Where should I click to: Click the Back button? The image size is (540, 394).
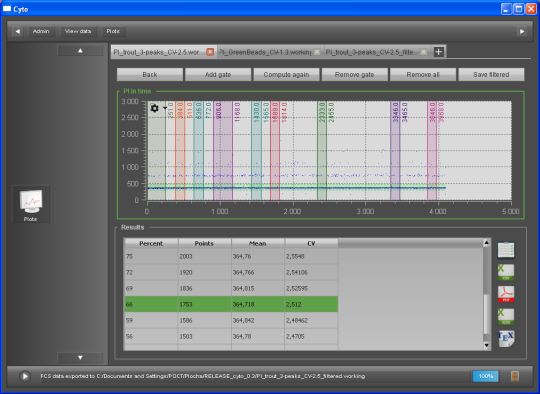point(150,74)
